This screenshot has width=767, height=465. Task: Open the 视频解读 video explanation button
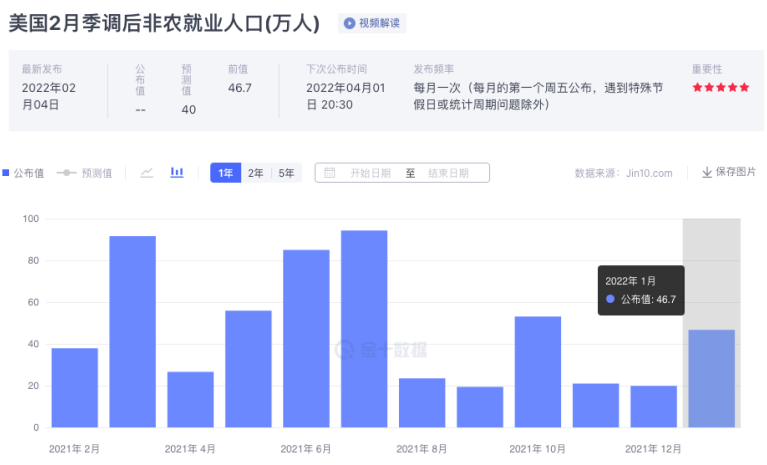pyautogui.click(x=372, y=23)
